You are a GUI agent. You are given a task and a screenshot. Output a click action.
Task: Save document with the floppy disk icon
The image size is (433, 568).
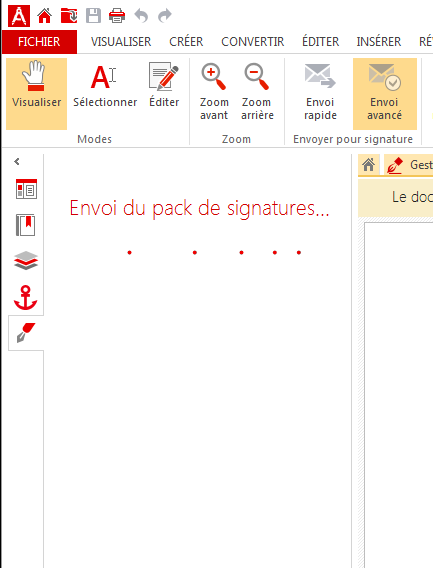coord(93,16)
